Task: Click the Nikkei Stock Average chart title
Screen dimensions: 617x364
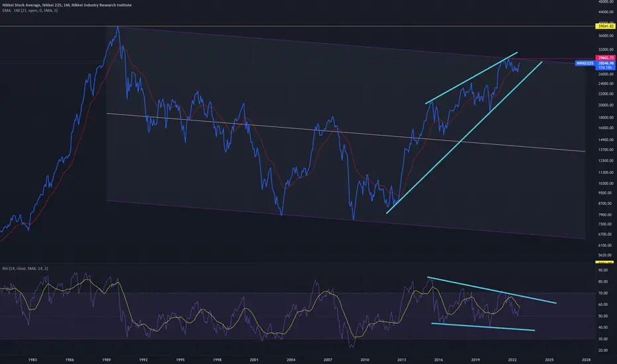Action: click(x=67, y=5)
